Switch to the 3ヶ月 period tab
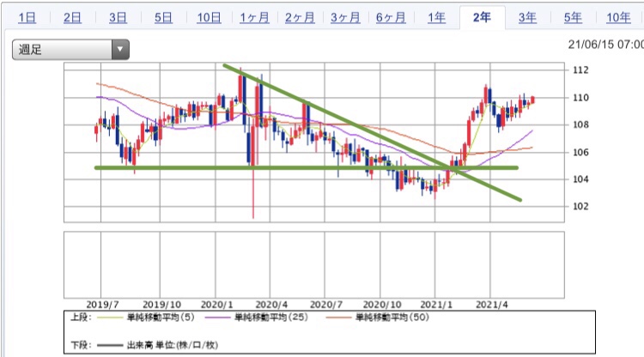Screen dimensions: 644x357 point(345,18)
